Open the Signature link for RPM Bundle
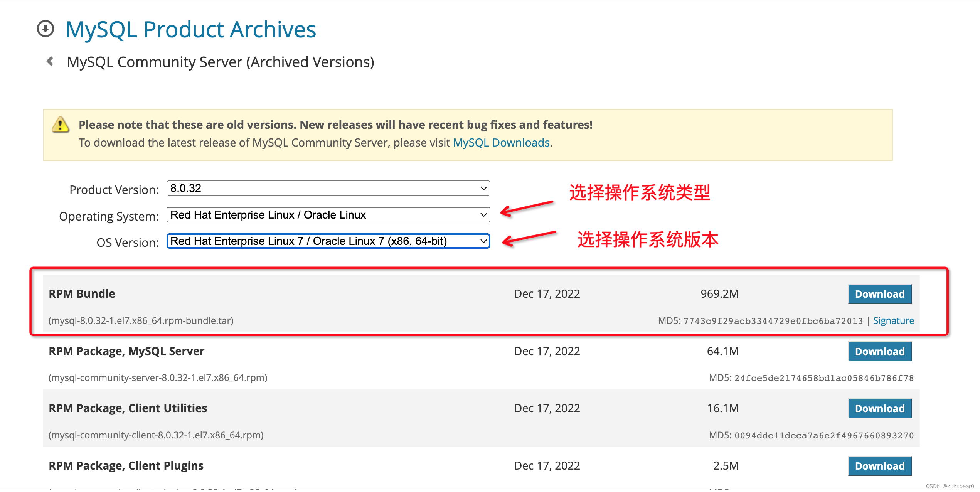Screen dimensions: 980x492 pos(893,321)
